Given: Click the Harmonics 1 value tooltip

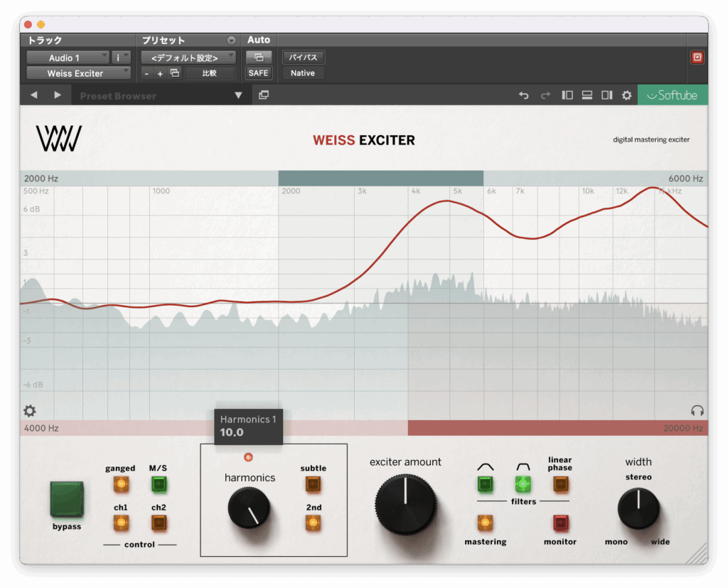Looking at the screenshot, I should click(248, 427).
